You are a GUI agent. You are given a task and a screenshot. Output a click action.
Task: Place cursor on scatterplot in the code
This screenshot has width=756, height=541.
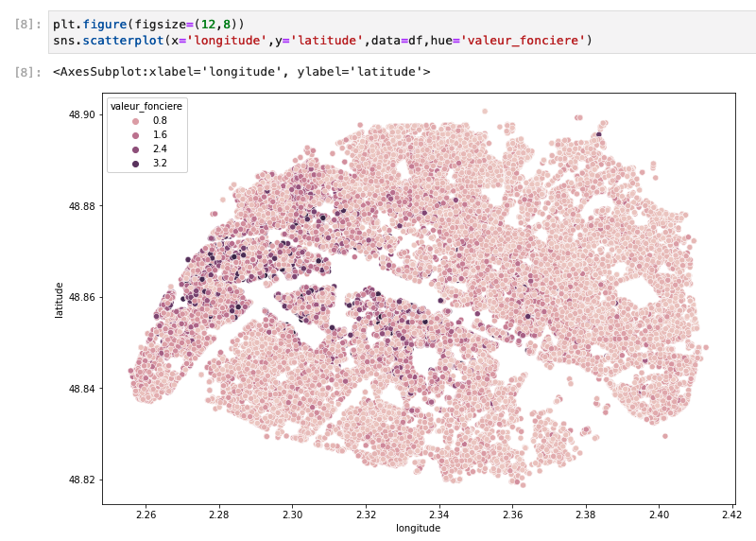point(124,40)
